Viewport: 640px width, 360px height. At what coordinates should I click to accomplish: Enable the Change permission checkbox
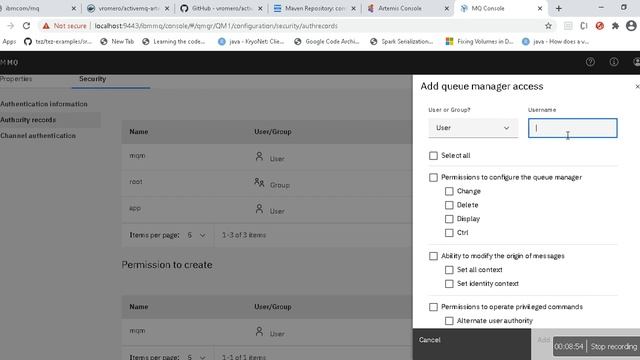449,191
